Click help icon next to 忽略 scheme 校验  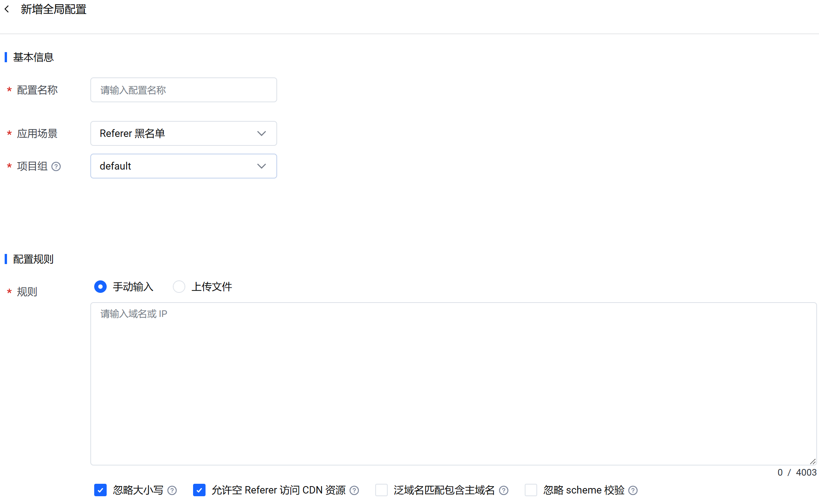coord(633,490)
